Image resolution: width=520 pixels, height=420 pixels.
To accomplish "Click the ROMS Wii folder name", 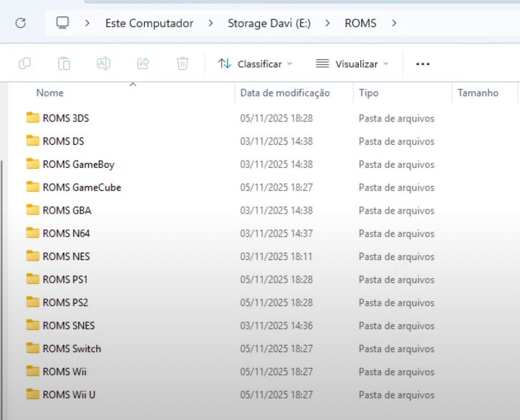I will (65, 371).
